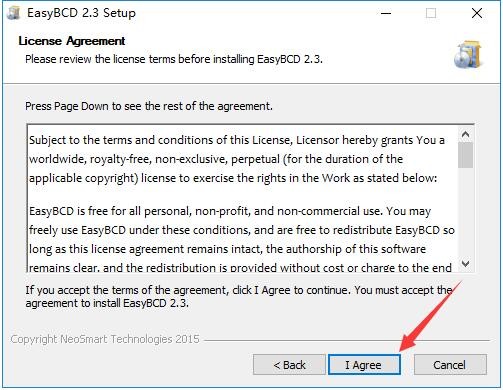Click the I Agree button

pos(364,365)
